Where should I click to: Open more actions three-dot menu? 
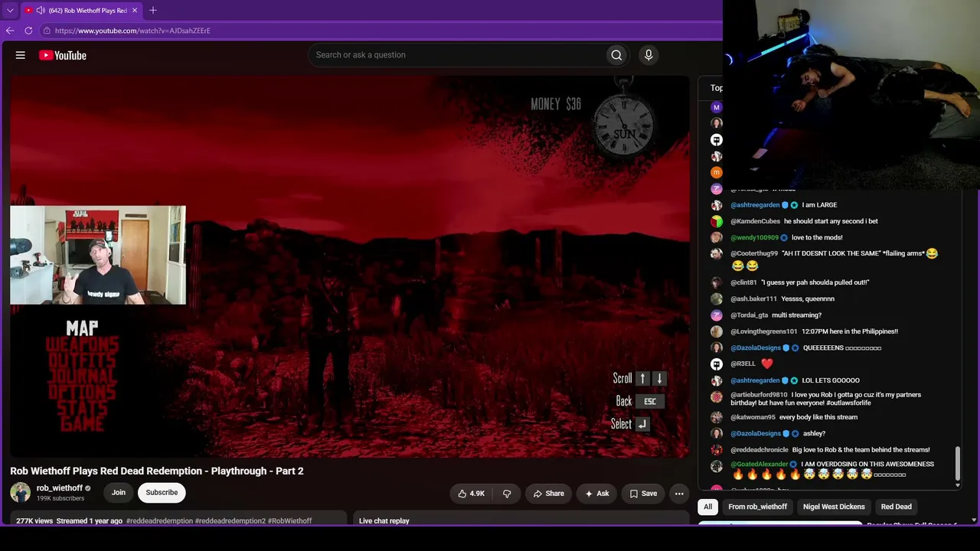(679, 494)
